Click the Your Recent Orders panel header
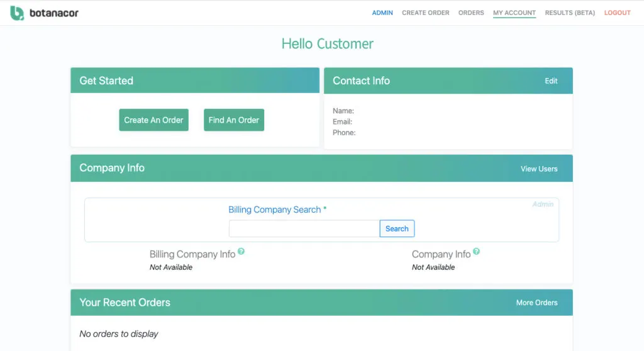The height and width of the screenshot is (351, 644). 125,303
